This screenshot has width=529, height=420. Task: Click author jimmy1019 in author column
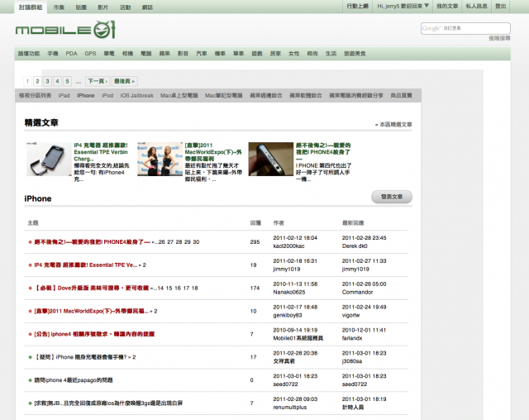point(287,269)
